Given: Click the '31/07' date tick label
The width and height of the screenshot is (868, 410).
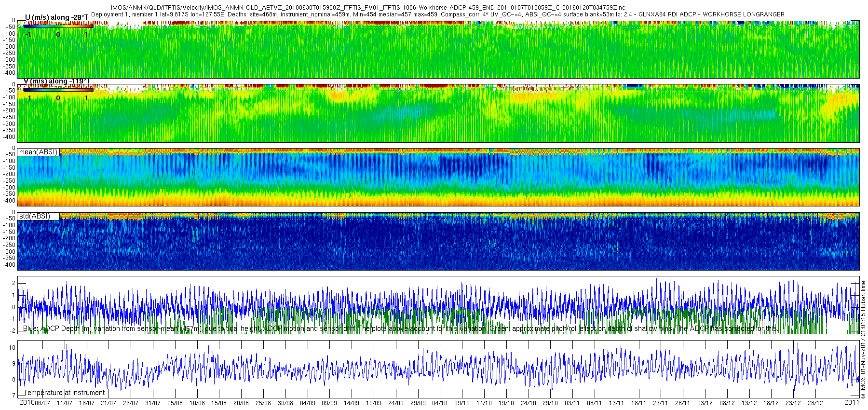Looking at the screenshot, I should point(153,403).
